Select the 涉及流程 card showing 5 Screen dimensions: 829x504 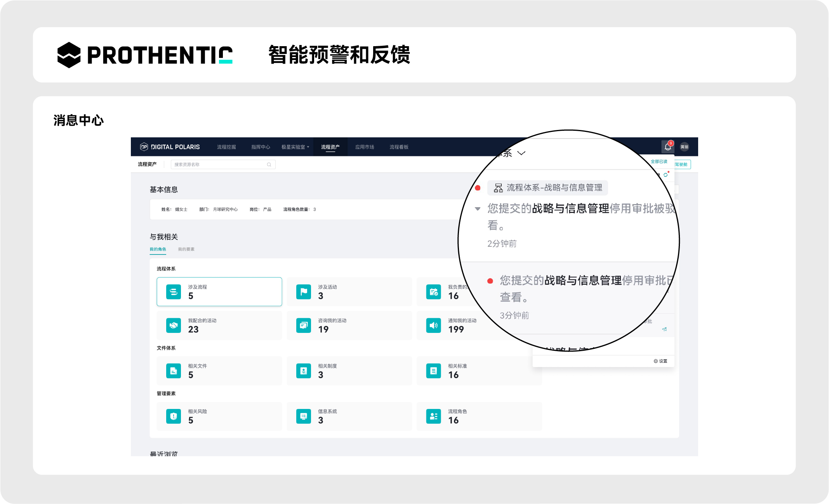[219, 292]
